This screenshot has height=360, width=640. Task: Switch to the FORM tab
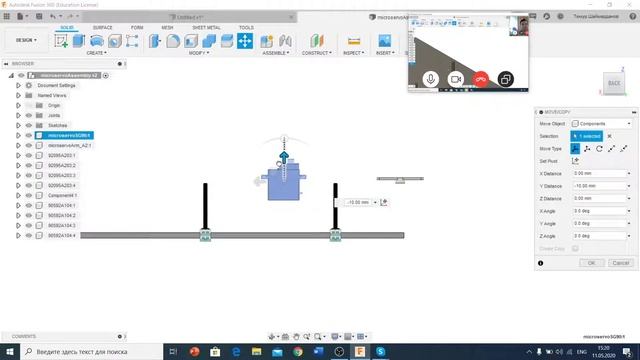pos(137,27)
